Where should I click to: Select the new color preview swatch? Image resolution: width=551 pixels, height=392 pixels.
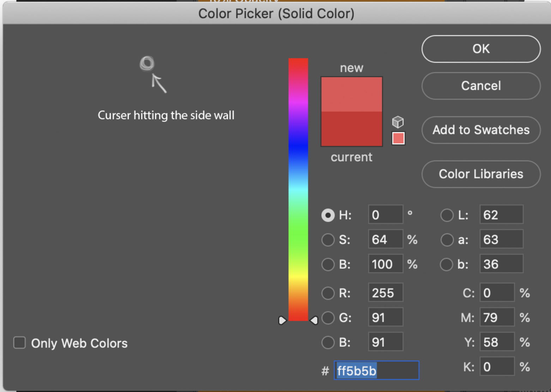(351, 93)
